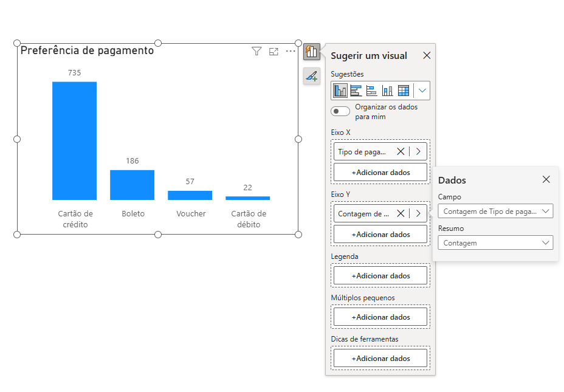The width and height of the screenshot is (564, 392).
Task: Click the 'Cartão de débito' axis label
Action: (249, 219)
